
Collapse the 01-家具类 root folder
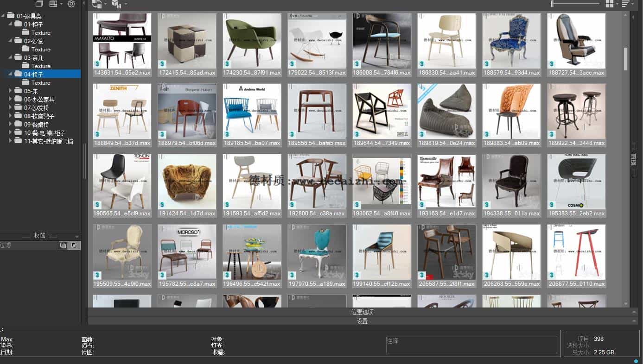(3, 16)
